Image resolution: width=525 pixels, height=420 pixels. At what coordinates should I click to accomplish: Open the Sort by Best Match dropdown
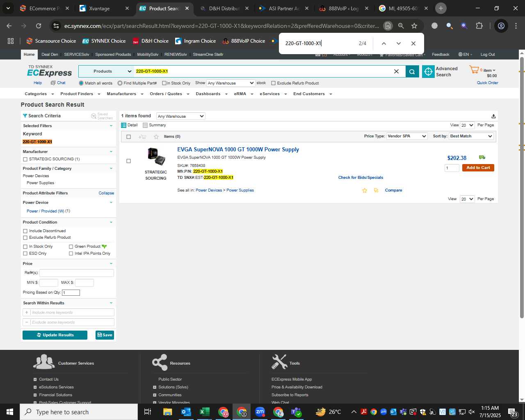[x=471, y=136]
